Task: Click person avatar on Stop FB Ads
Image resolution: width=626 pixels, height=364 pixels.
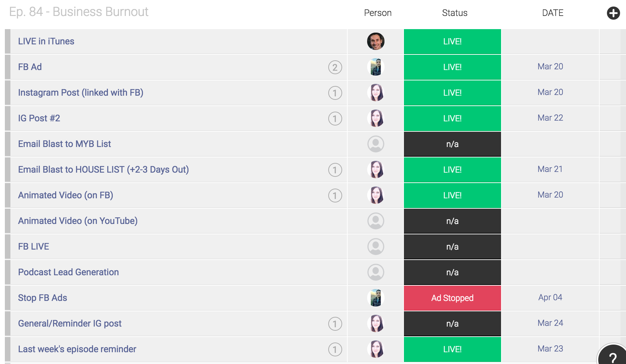Action: pos(375,298)
